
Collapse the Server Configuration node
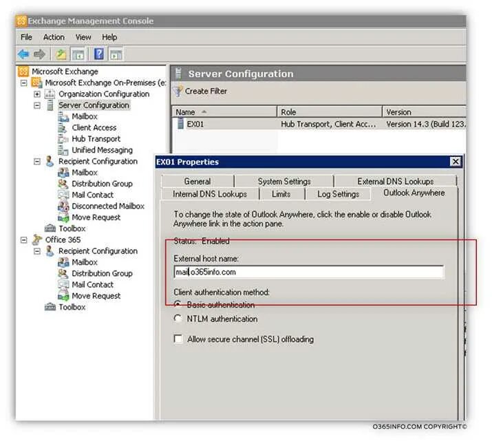pos(37,105)
